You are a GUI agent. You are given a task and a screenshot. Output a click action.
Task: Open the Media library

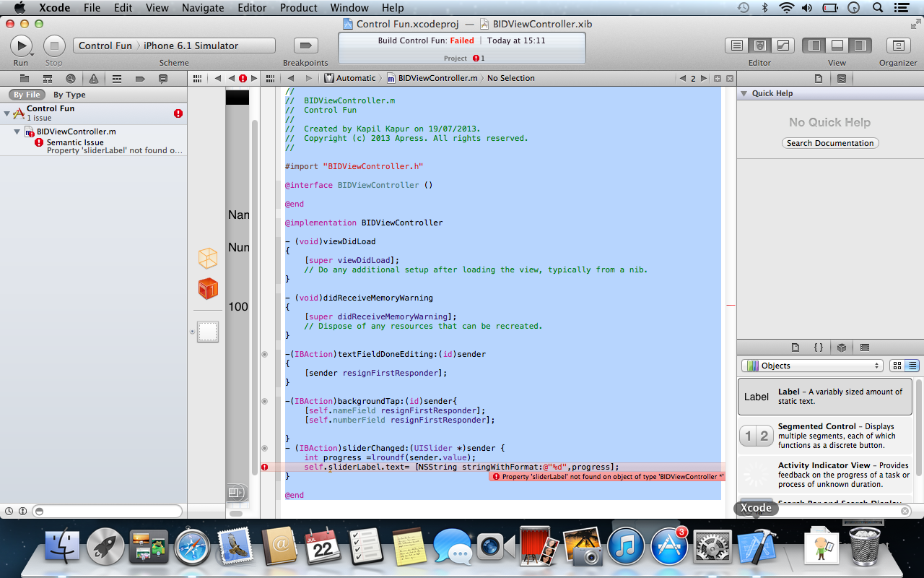coord(865,348)
